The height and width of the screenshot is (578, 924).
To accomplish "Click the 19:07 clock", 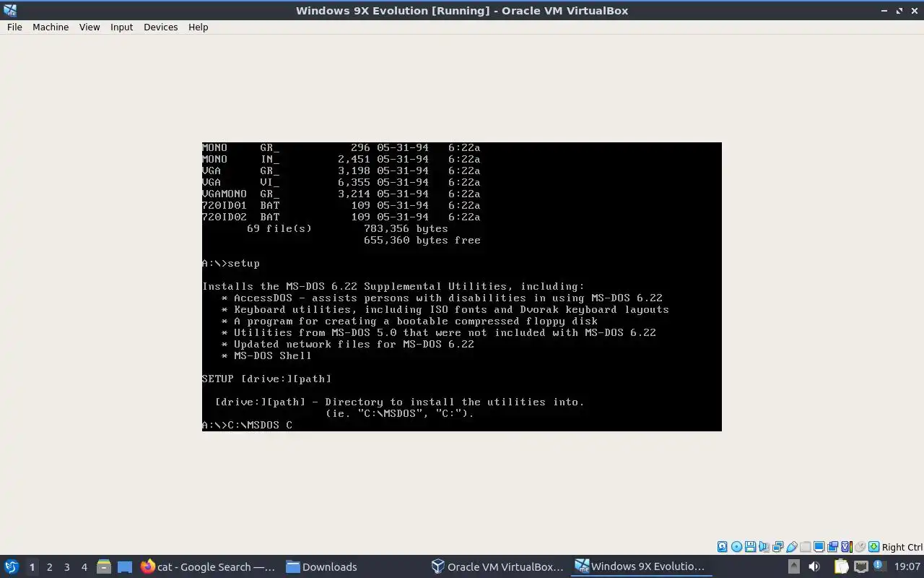I will 907,566.
